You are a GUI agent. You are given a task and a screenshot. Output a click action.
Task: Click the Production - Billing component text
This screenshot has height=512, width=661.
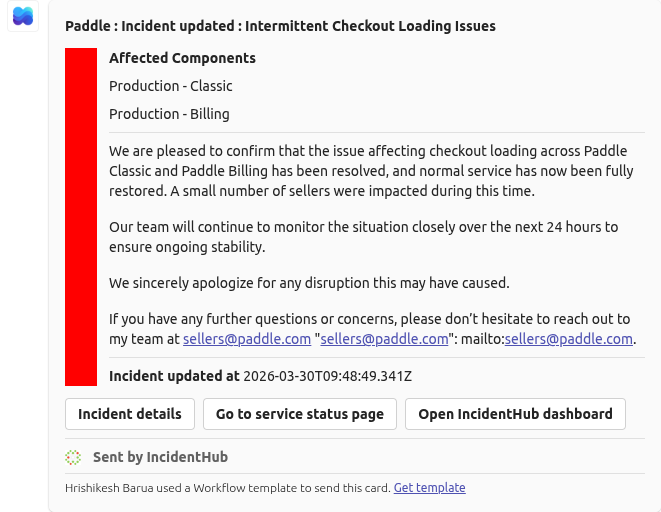169,114
